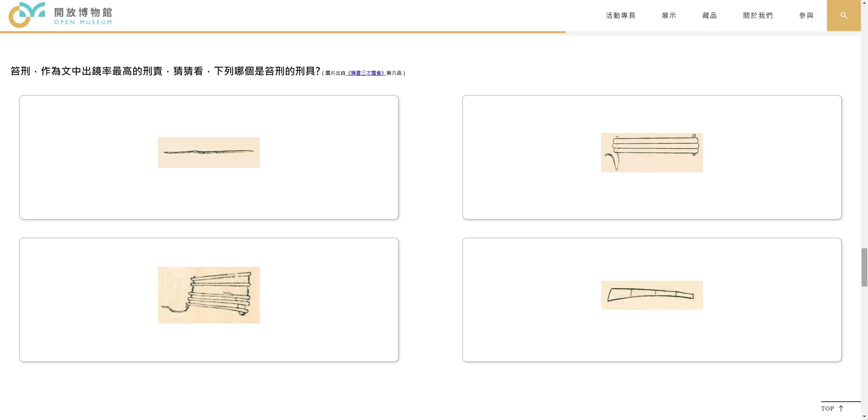Select the flat paddle board image

(x=652, y=295)
